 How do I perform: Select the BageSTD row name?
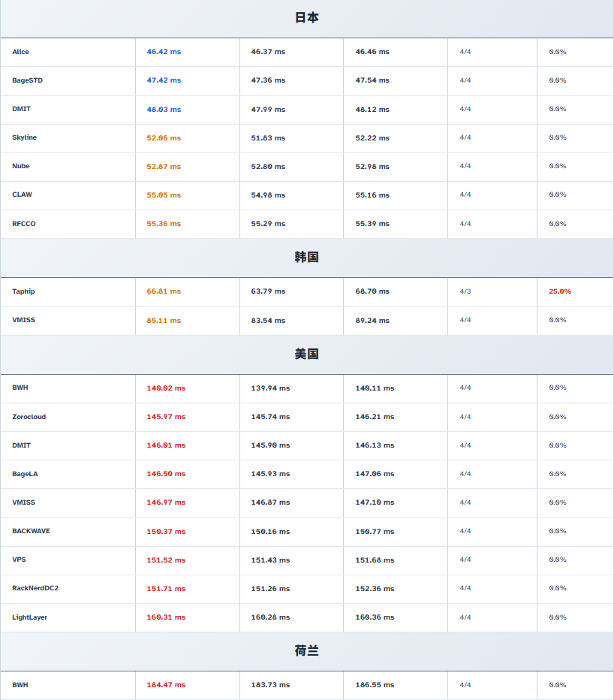click(27, 80)
